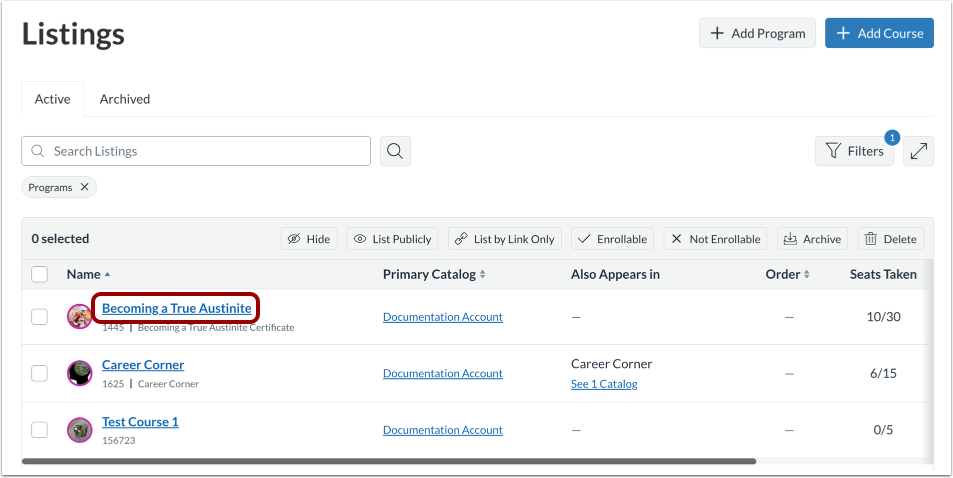Viewport: 953px width, 478px height.
Task: Click the magnifier search button
Action: pos(395,151)
